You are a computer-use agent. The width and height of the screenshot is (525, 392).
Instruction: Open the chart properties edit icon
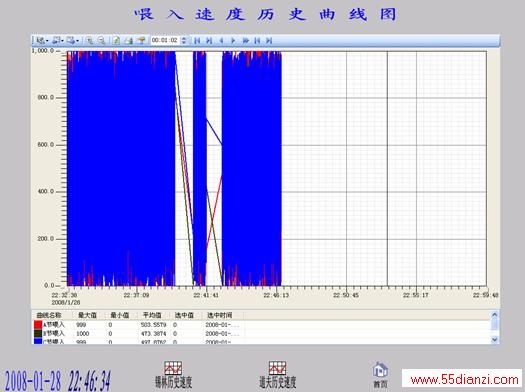pos(116,41)
